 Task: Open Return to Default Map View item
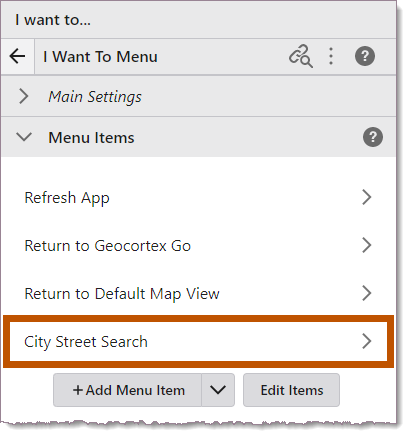click(x=198, y=293)
